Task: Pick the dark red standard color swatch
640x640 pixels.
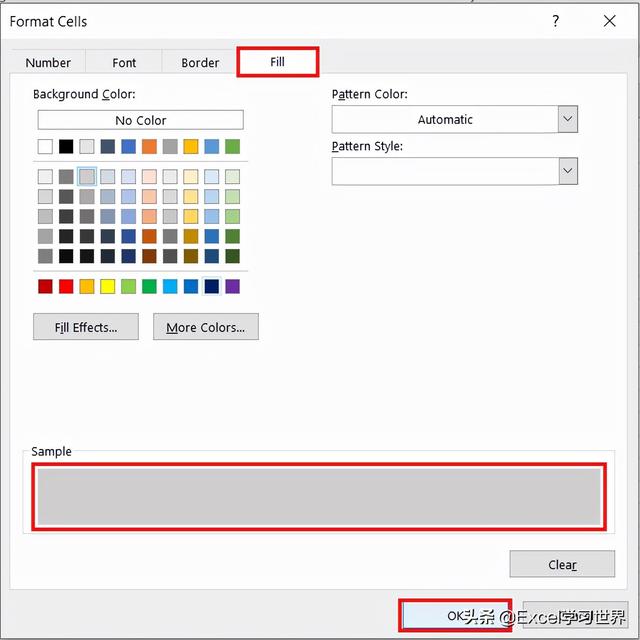Action: click(x=45, y=287)
